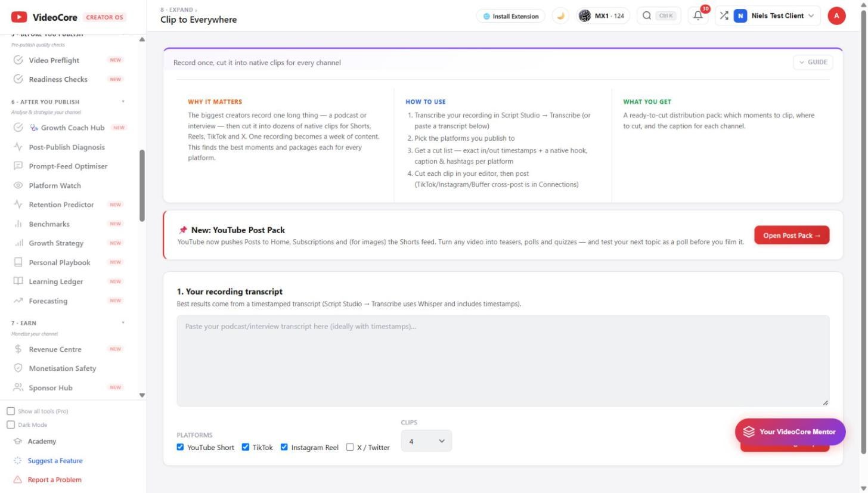Screen dimensions: 868x493
Task: Click the MX1 credits badge icon
Action: pyautogui.click(x=585, y=16)
